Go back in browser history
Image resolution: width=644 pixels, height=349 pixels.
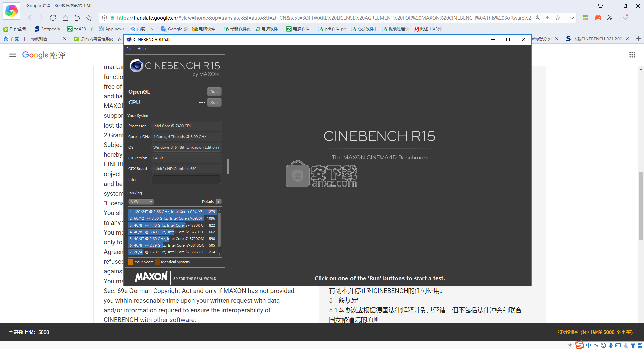pyautogui.click(x=30, y=18)
